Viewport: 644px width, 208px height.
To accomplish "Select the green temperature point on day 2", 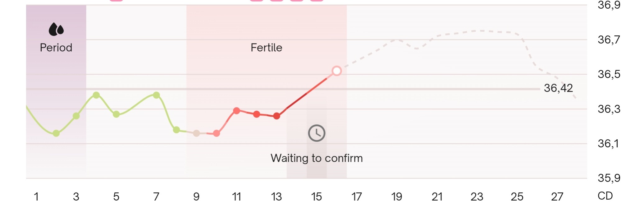I will (56, 133).
